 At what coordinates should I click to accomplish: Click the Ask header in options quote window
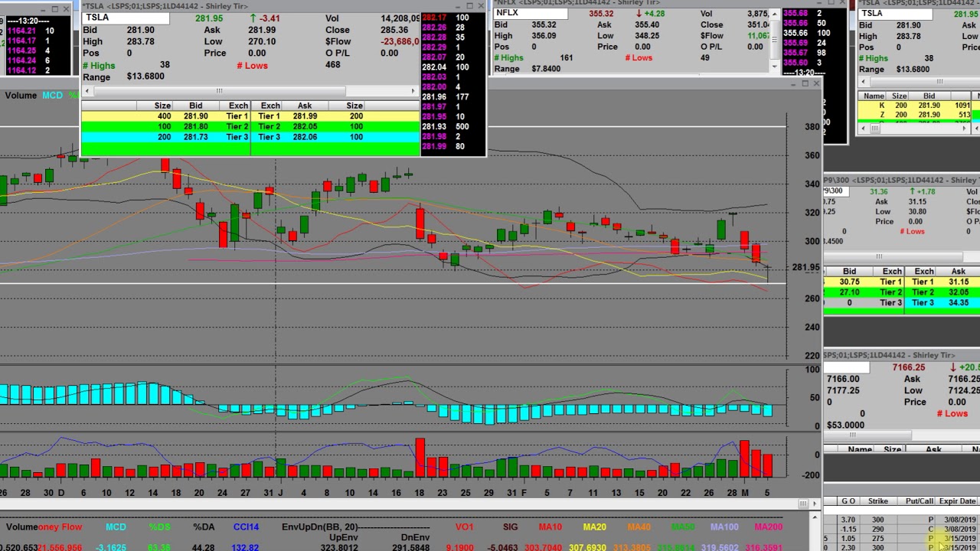click(958, 272)
